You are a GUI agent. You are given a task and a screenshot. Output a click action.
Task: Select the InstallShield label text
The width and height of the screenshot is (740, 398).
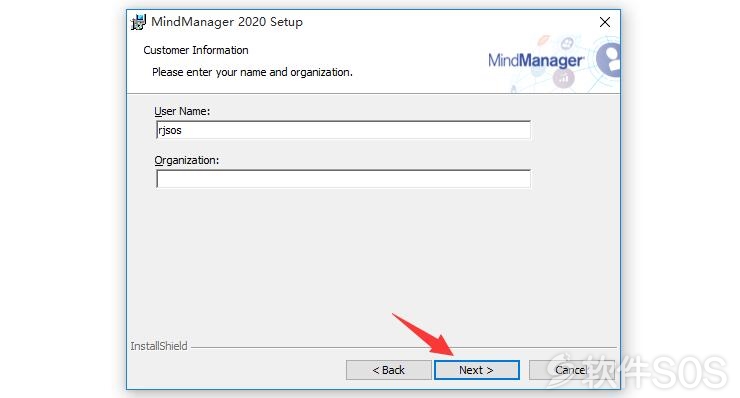[159, 346]
